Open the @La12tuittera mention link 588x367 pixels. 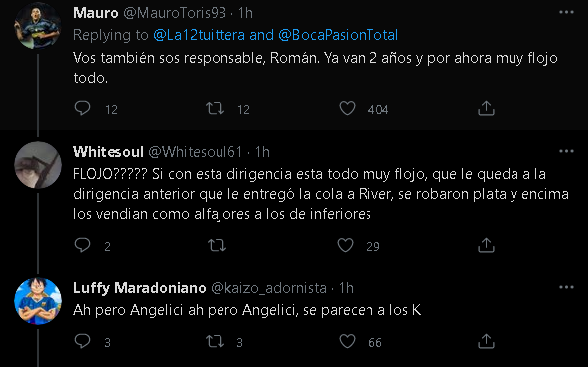click(x=199, y=35)
